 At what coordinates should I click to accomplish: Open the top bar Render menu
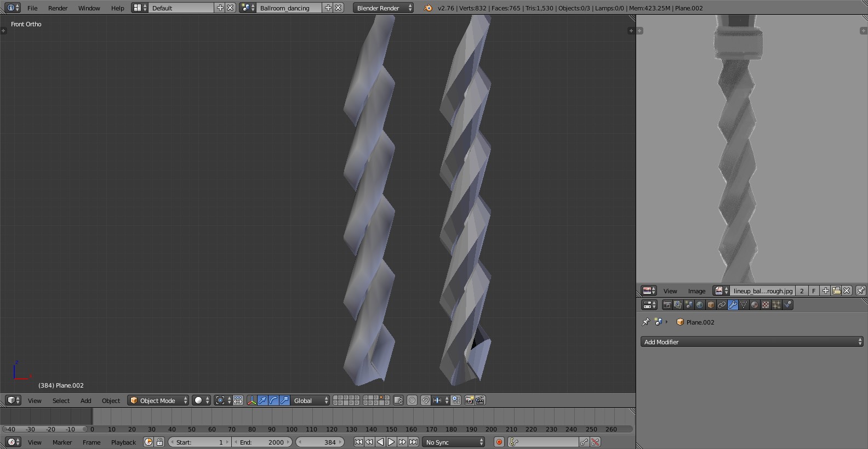58,8
